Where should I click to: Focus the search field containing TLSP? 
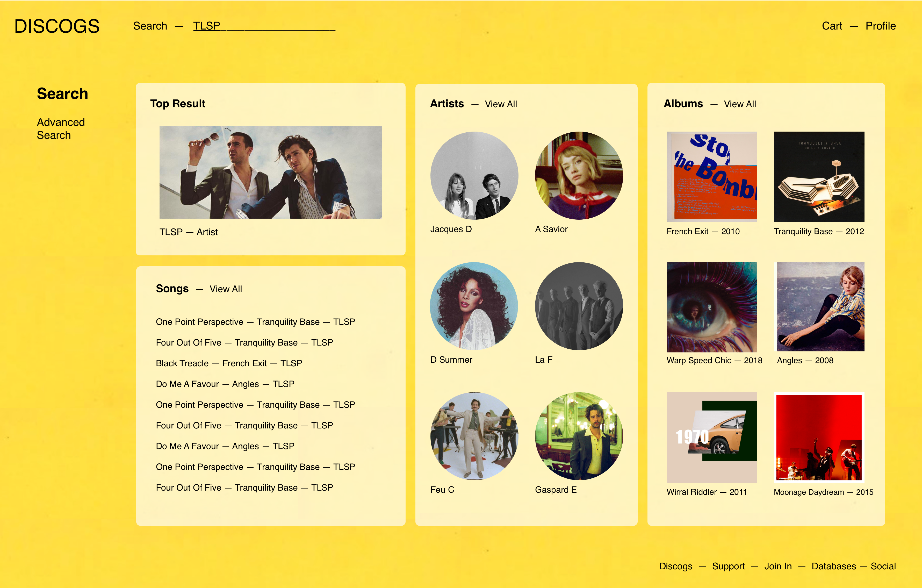264,26
